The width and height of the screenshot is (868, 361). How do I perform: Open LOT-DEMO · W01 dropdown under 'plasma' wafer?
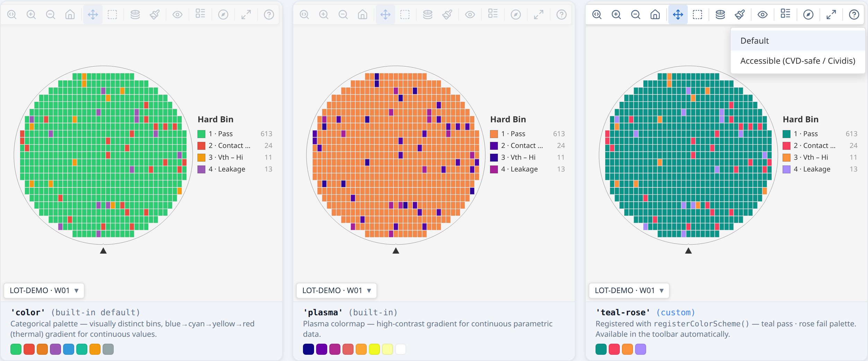tap(337, 290)
